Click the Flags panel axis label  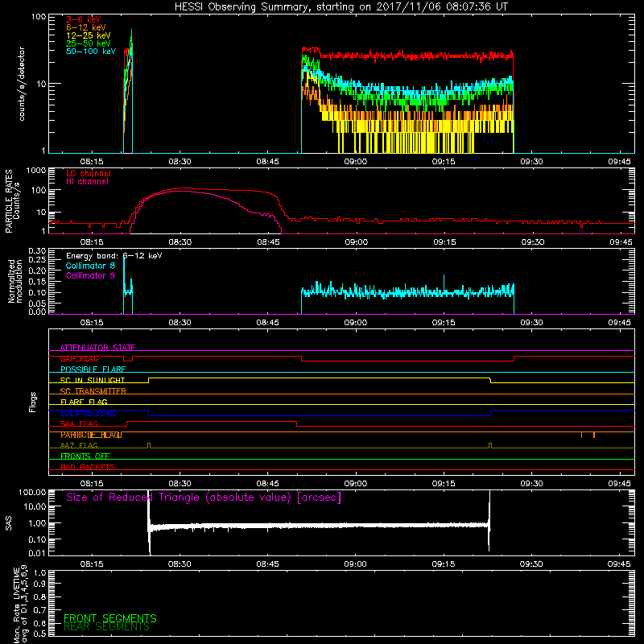pyautogui.click(x=33, y=402)
